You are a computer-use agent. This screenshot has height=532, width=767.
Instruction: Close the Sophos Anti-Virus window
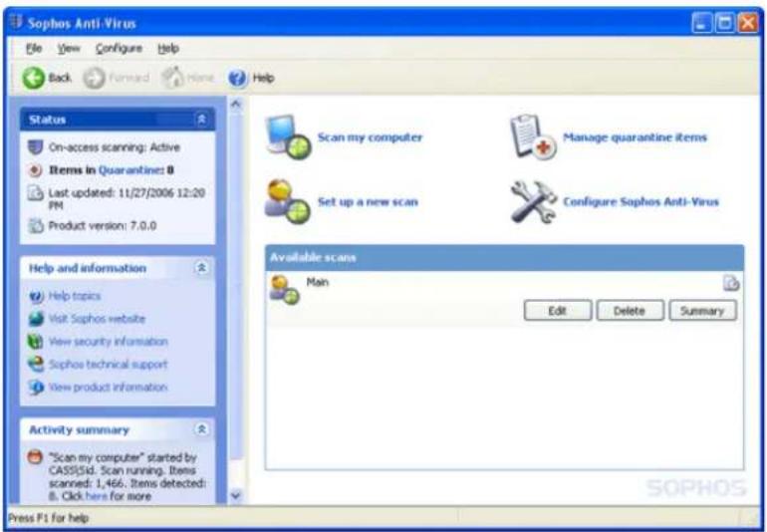point(748,23)
